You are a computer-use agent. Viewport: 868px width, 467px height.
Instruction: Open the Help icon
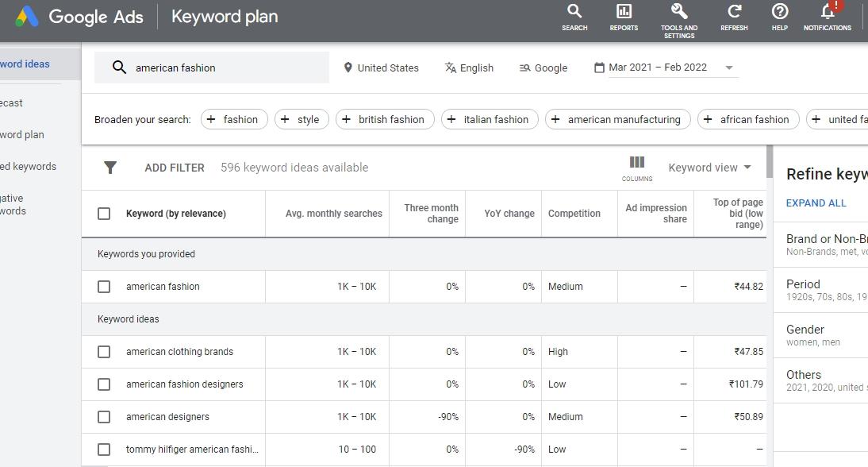pyautogui.click(x=780, y=17)
